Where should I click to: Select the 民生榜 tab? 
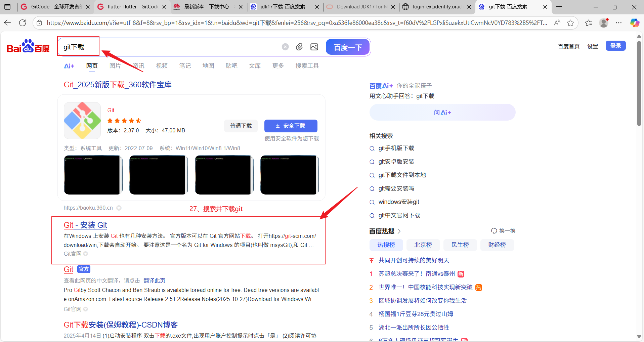point(460,245)
